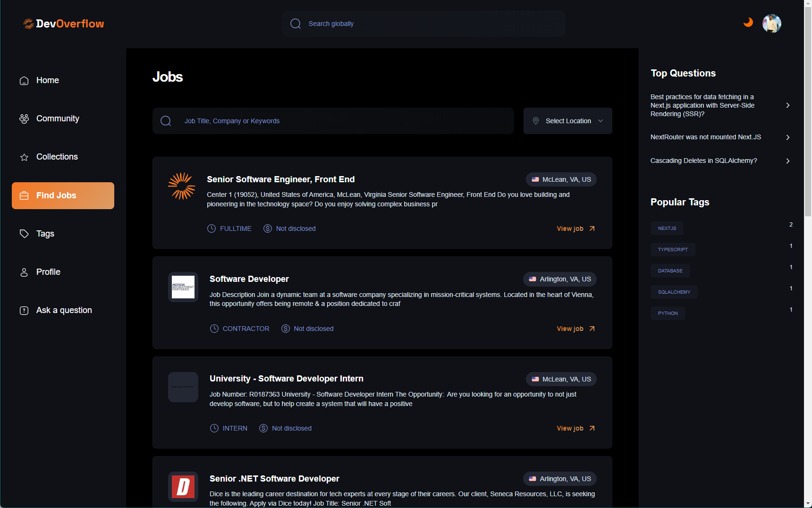Click the McLean, VA, US badge on Front End job
812x508 pixels.
pyautogui.click(x=561, y=179)
